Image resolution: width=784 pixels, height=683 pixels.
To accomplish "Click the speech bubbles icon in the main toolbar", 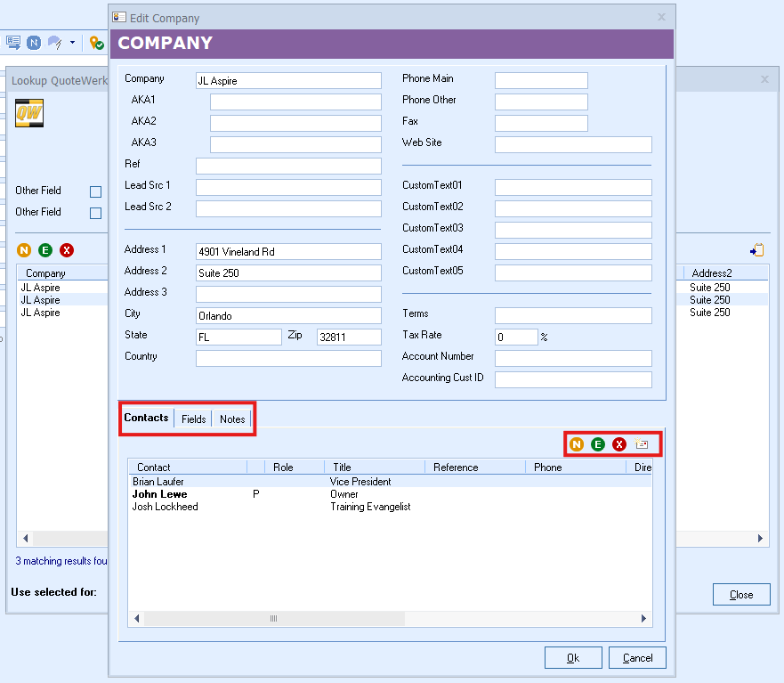I will tap(54, 43).
